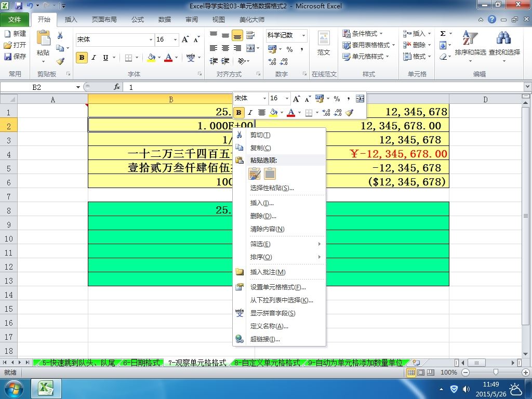Click the 打开 open file button
532x399 pixels.
point(15,45)
